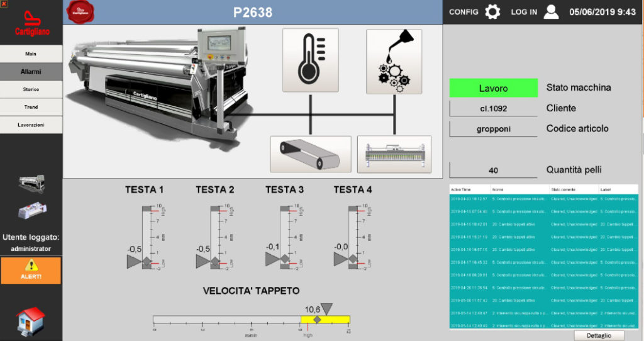This screenshot has width=644, height=341.
Task: Click the Quantità pelli field showing 40
Action: (x=493, y=170)
